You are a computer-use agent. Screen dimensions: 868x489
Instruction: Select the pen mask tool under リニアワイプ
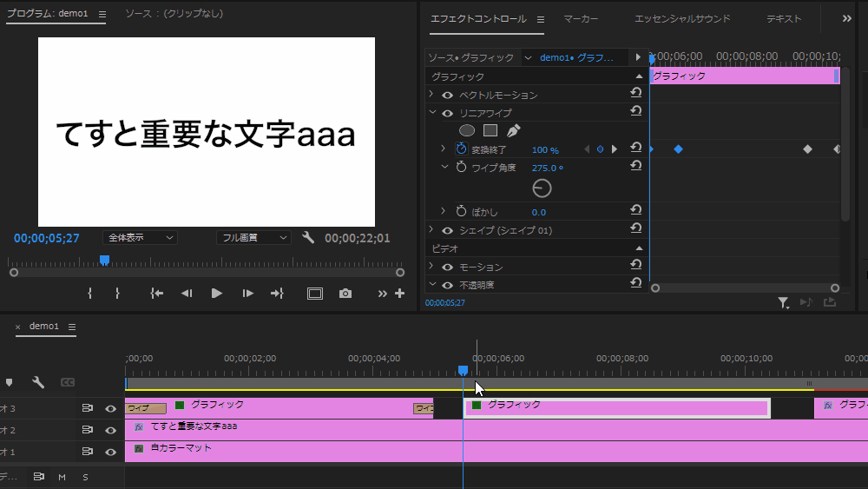513,130
